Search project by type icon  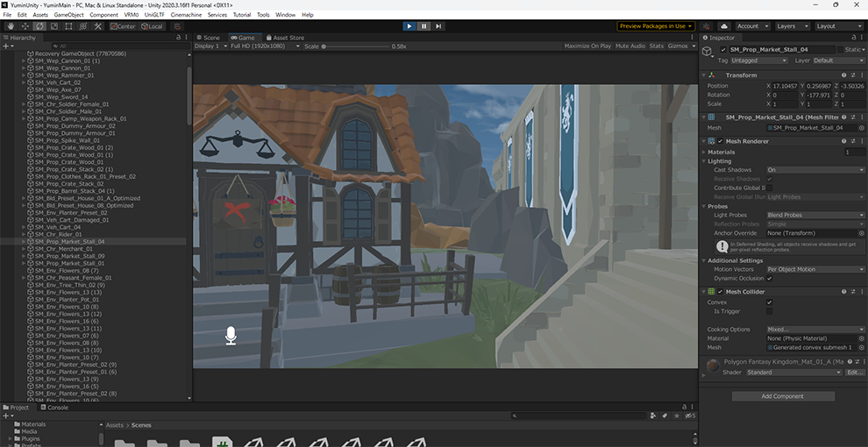[x=653, y=415]
